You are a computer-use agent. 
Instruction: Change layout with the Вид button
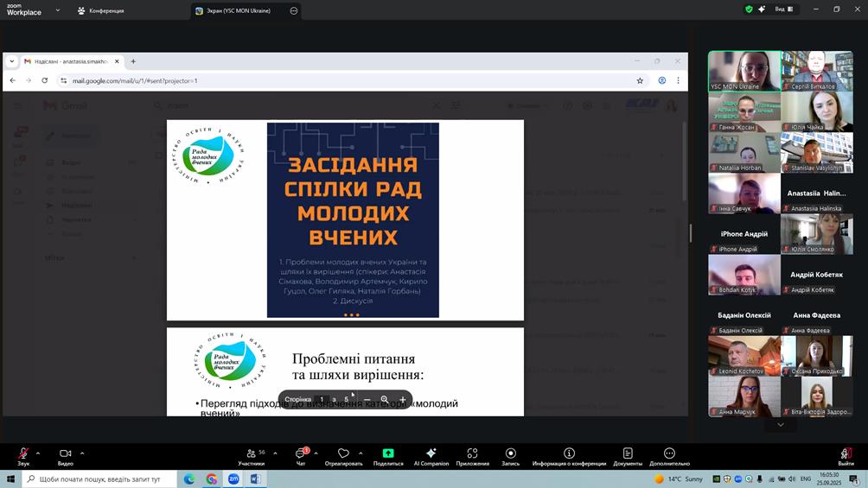pyautogui.click(x=785, y=10)
